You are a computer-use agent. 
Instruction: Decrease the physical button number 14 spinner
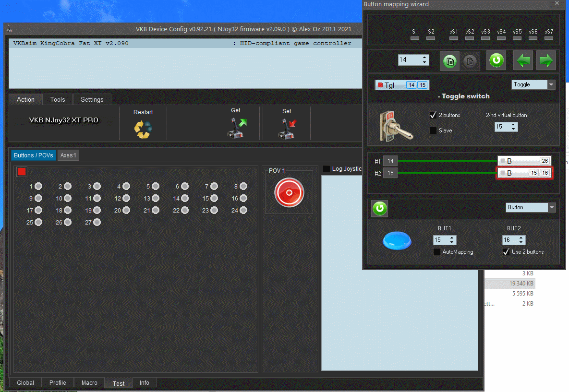pyautogui.click(x=424, y=63)
